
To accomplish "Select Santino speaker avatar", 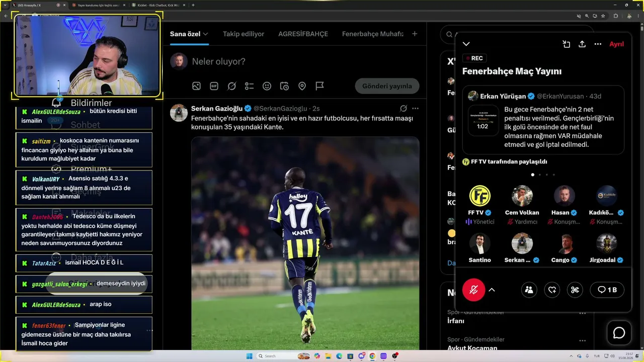I will click(479, 243).
